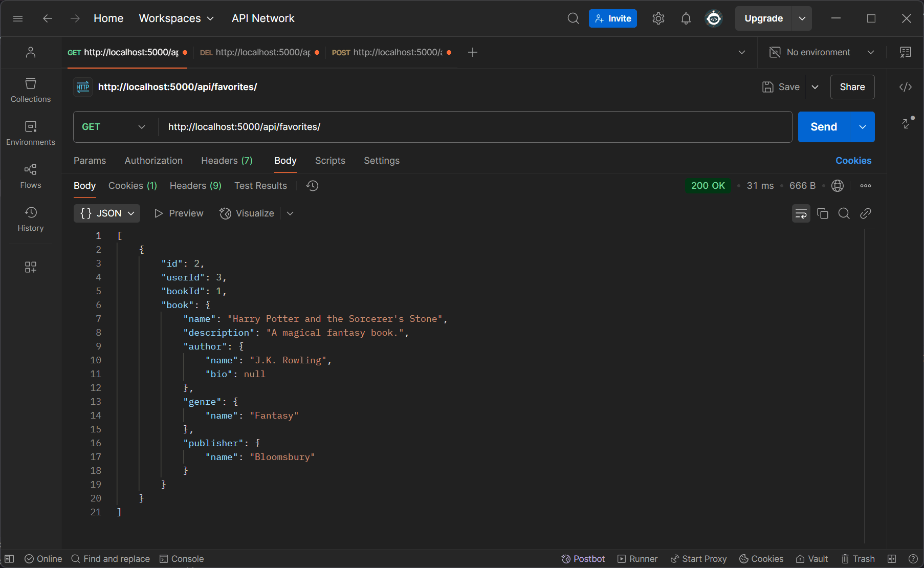Open the search icon in top bar
The width and height of the screenshot is (924, 568).
click(x=574, y=18)
